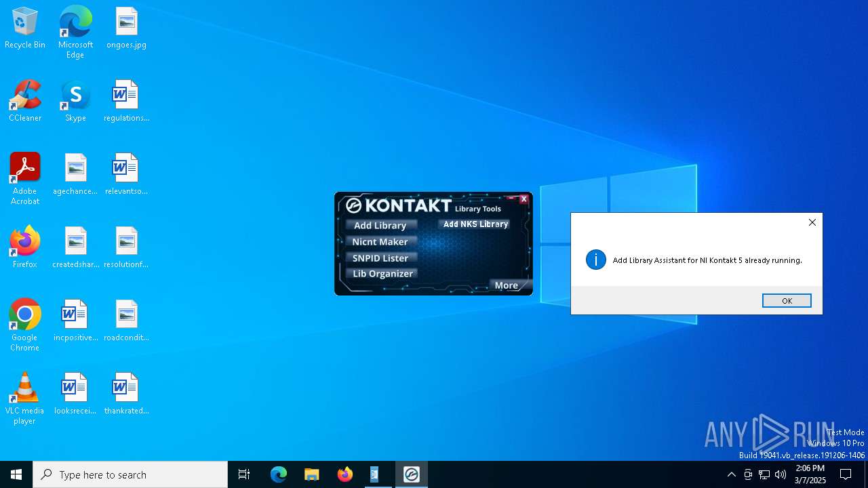Select the agechance image file

75,175
